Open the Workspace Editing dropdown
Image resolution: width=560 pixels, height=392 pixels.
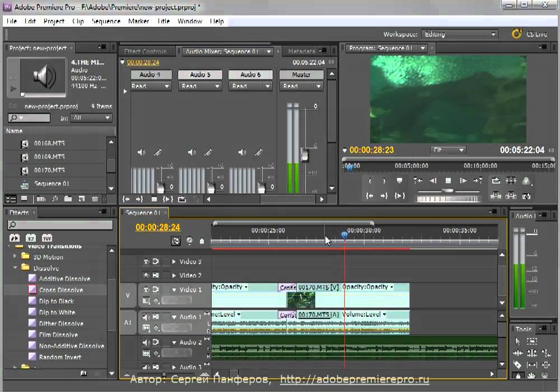[x=459, y=34]
